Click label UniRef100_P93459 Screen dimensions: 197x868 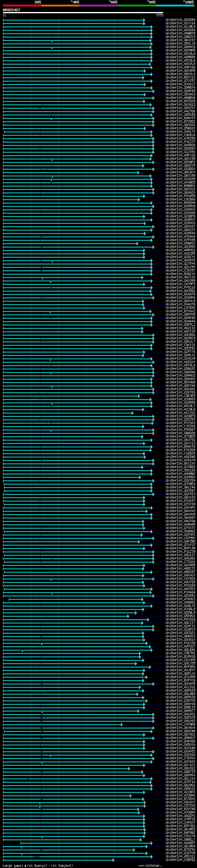180,196
